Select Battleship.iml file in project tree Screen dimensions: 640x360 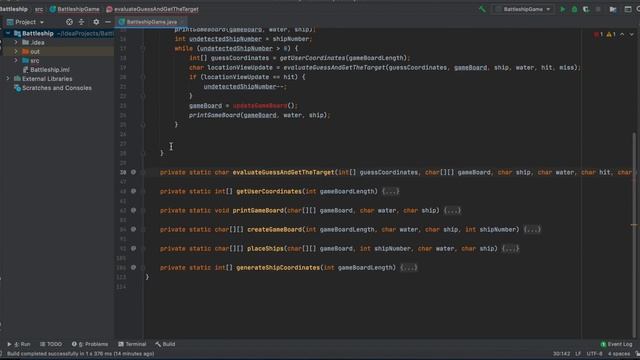coord(49,70)
